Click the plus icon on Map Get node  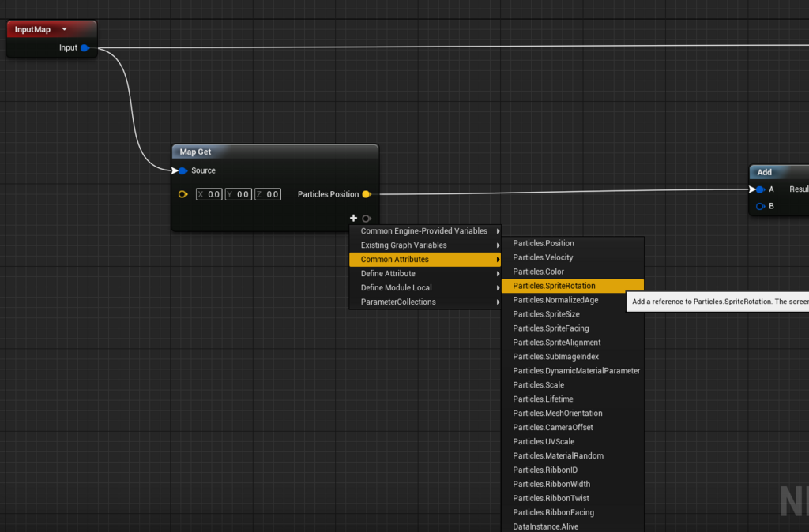pyautogui.click(x=353, y=218)
